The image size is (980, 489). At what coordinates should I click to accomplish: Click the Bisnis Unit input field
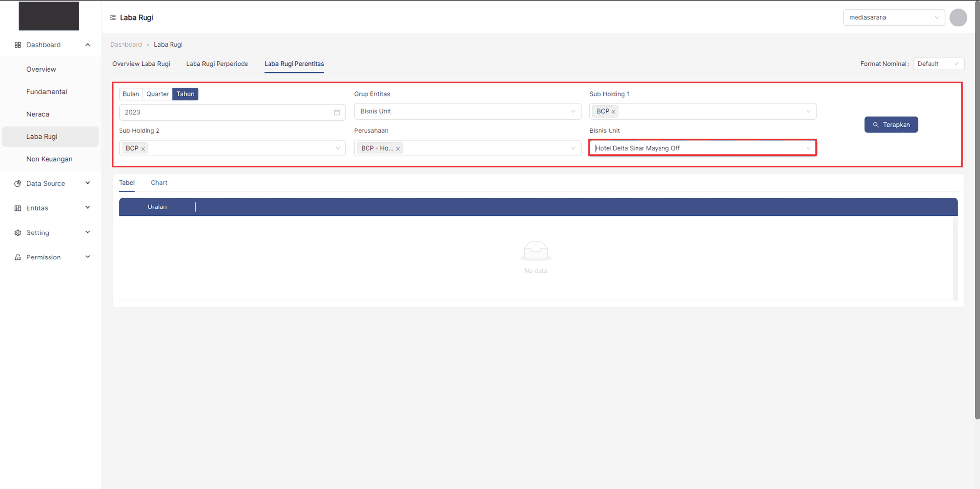[x=696, y=148]
